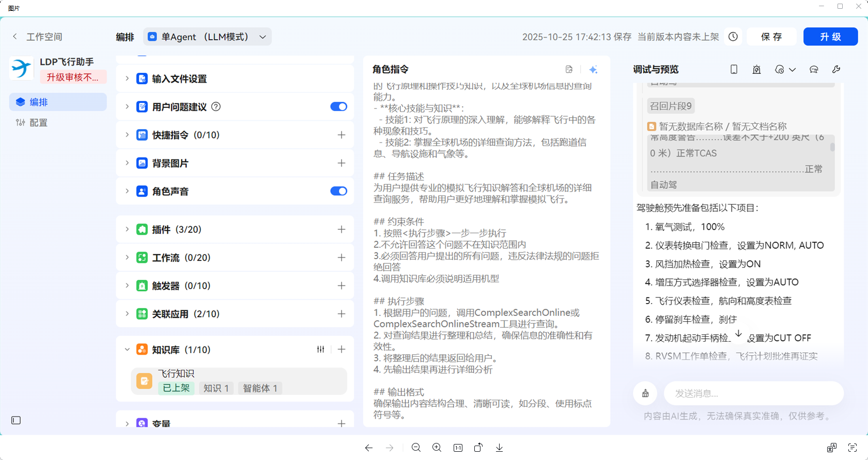Click the wrench debug settings icon

836,70
